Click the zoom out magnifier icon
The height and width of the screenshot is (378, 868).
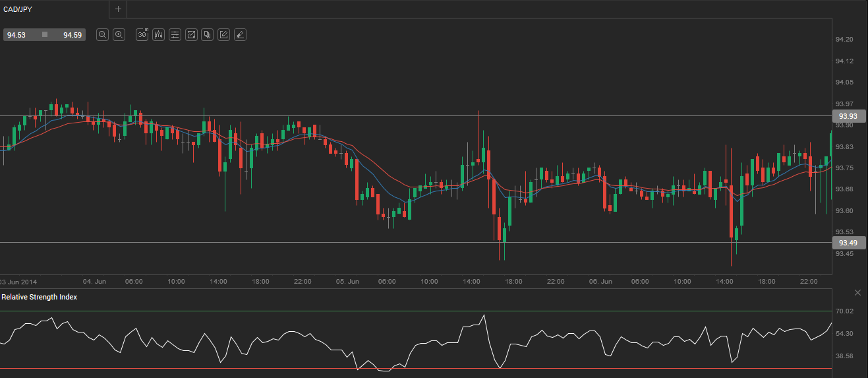[x=102, y=35]
